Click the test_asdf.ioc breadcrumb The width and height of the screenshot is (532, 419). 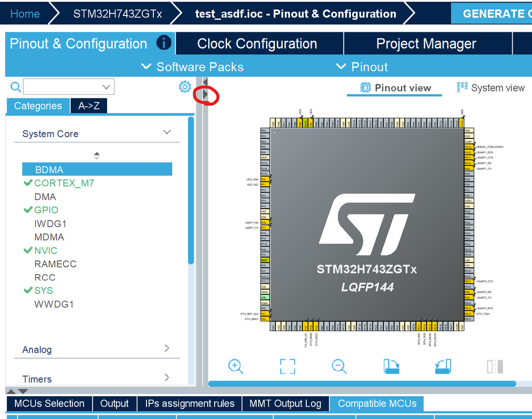tap(296, 13)
